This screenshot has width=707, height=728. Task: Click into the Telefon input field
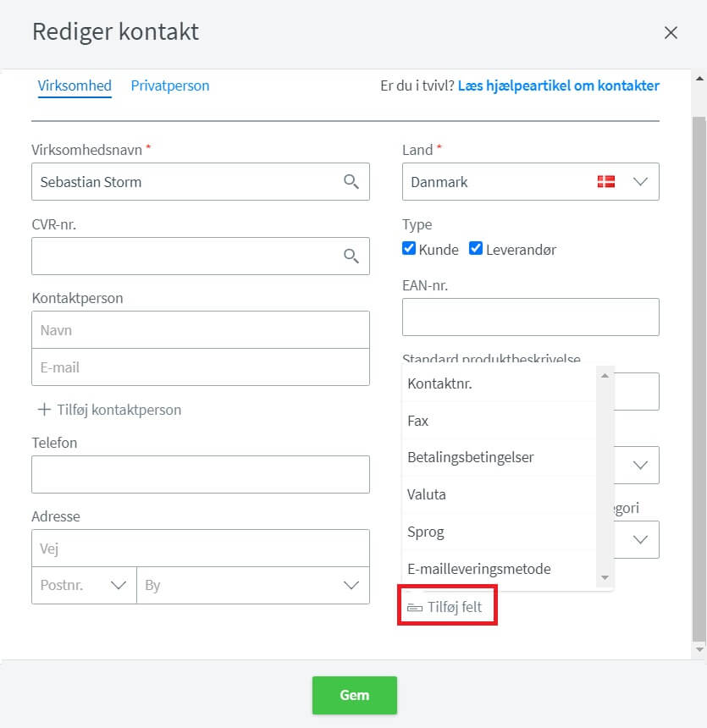click(201, 475)
